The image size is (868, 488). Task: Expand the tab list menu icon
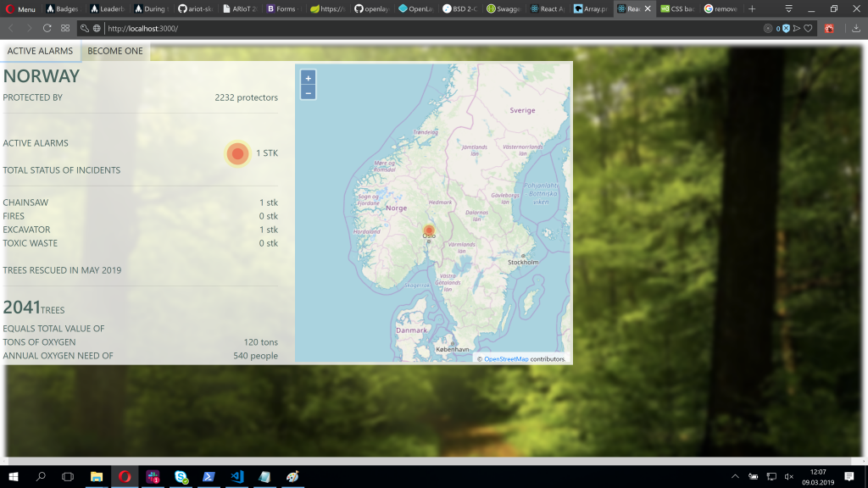point(789,8)
